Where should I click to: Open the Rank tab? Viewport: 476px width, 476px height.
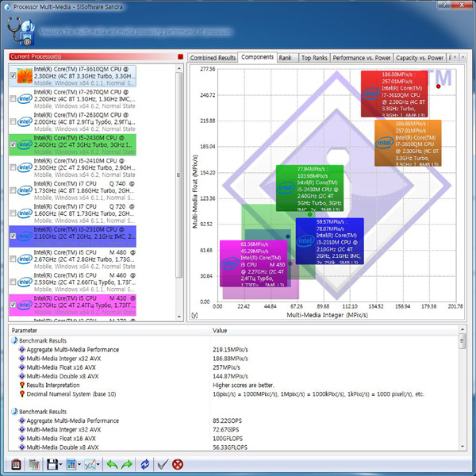click(287, 58)
